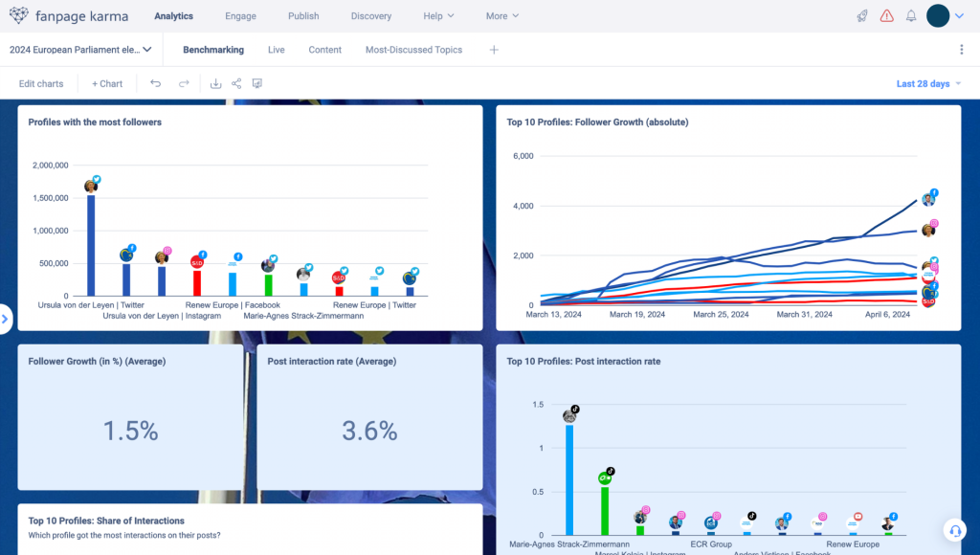This screenshot has height=555, width=980.
Task: Open the support chat headset icon
Action: tap(954, 529)
